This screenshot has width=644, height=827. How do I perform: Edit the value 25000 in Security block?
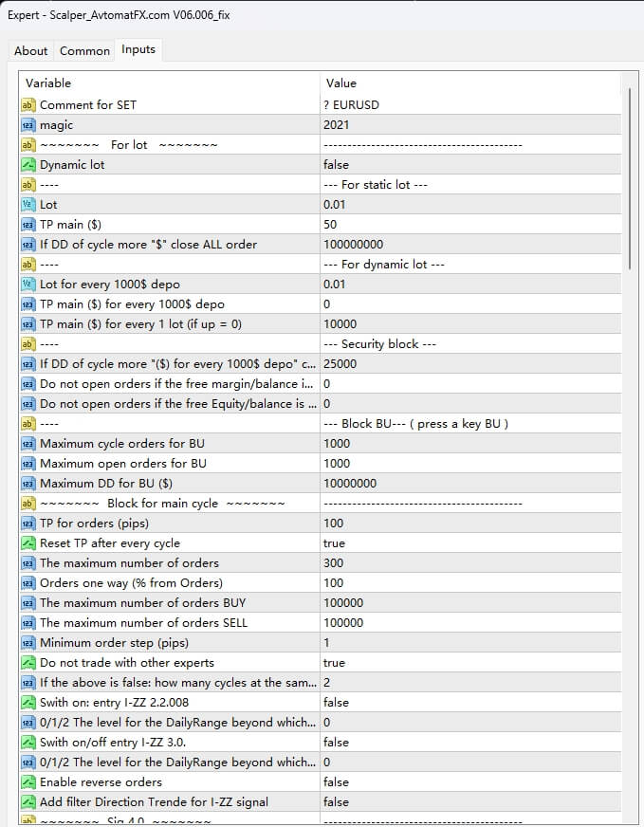(x=470, y=364)
